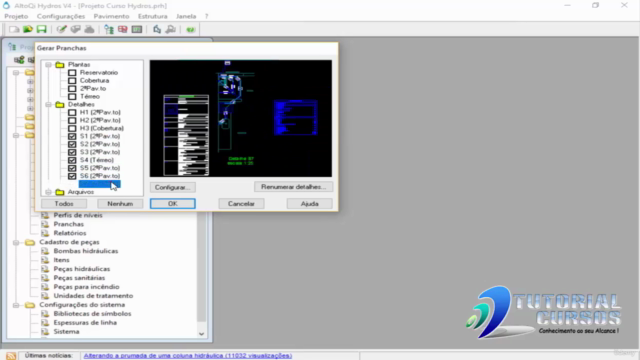The height and width of the screenshot is (360, 640).
Task: Click the Peças para incêndio item icon
Action: [x=45, y=287]
